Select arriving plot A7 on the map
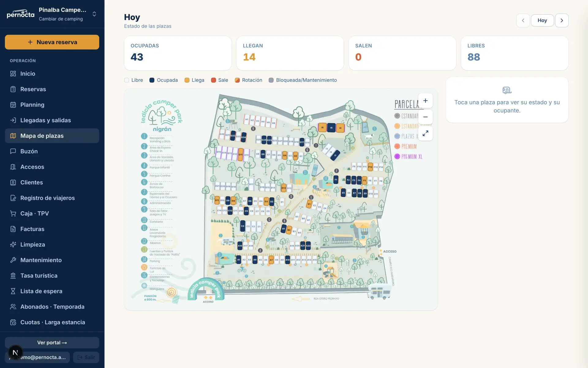This screenshot has width=588, height=368. tap(271, 260)
